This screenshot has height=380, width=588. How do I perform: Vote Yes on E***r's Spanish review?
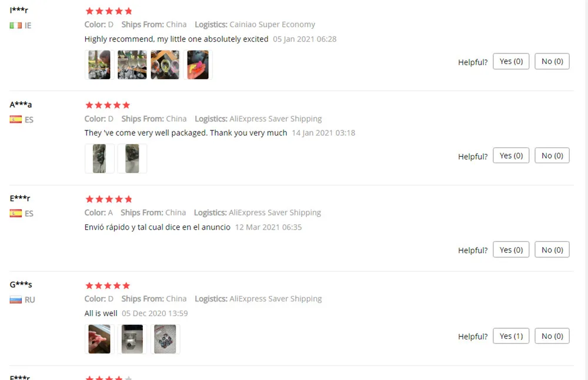pyautogui.click(x=511, y=250)
